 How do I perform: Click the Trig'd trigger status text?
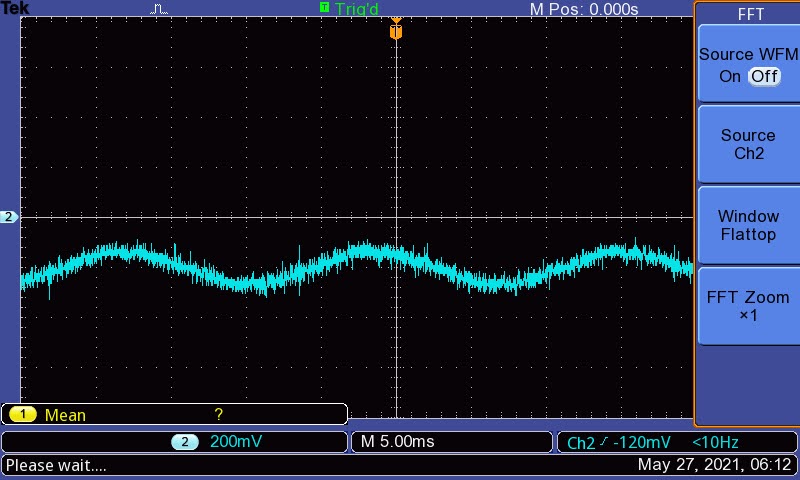point(357,9)
